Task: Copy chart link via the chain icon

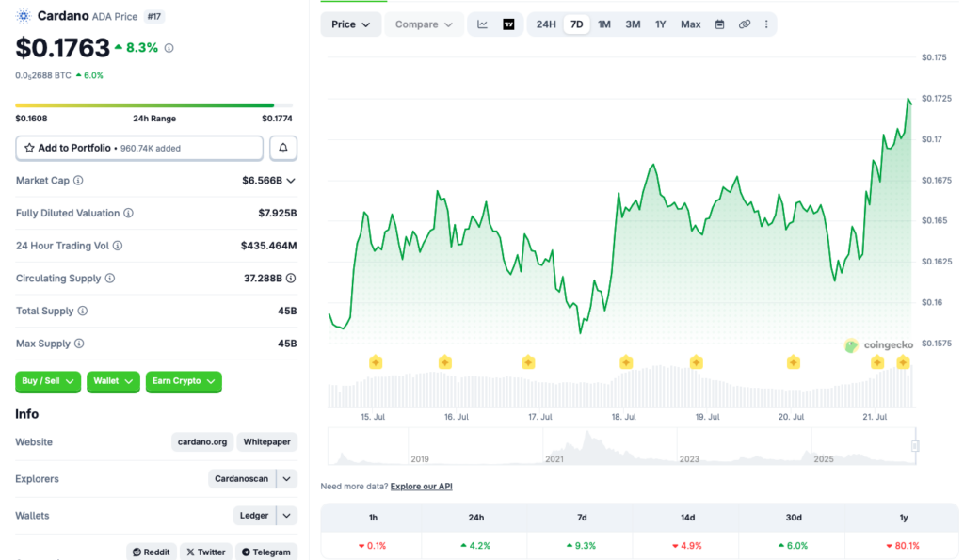Action: tap(745, 24)
